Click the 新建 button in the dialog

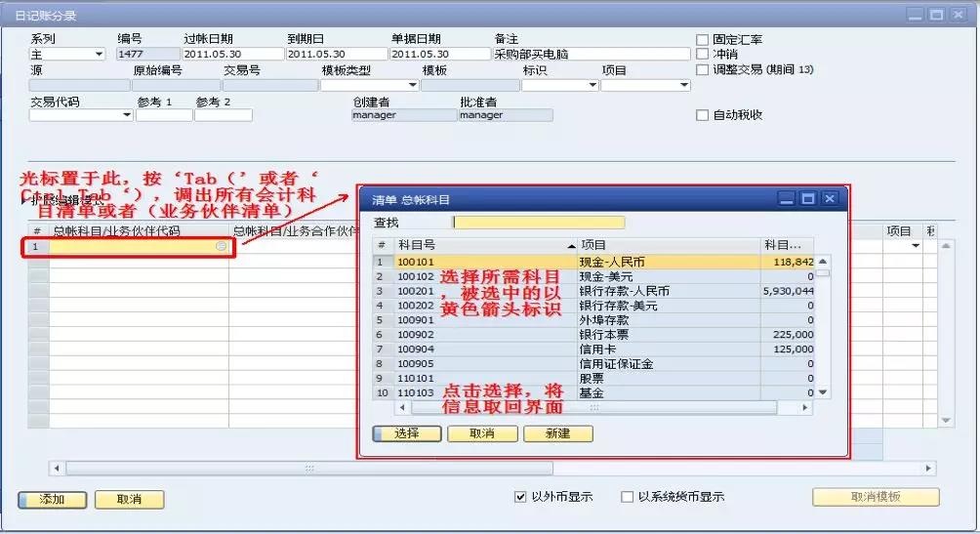point(557,433)
